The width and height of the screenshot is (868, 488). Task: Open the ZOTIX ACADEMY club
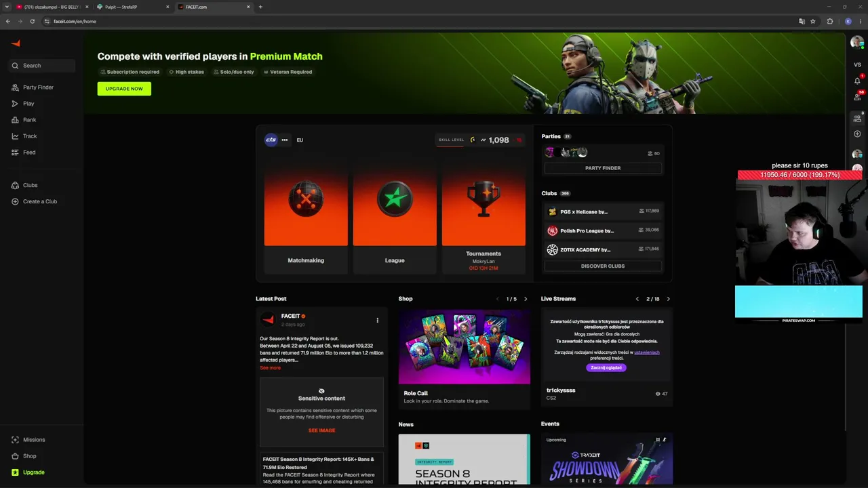[603, 249]
